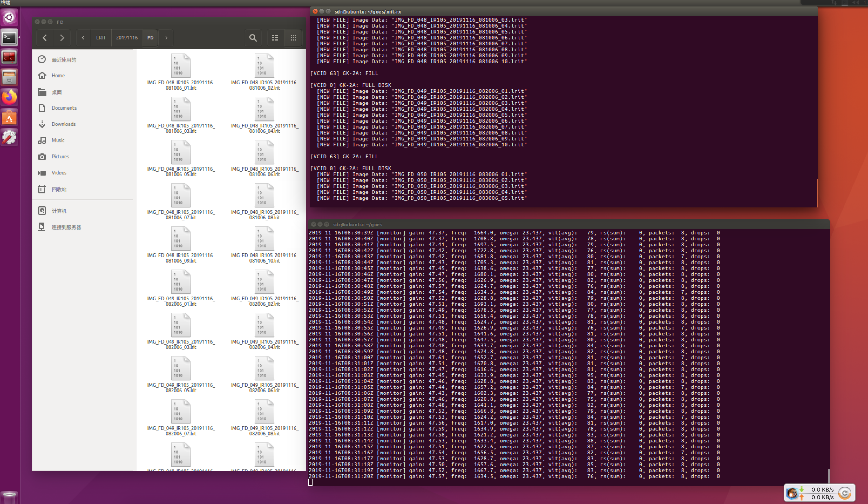The width and height of the screenshot is (868, 504).
Task: Switch to grid icon view
Action: (293, 38)
